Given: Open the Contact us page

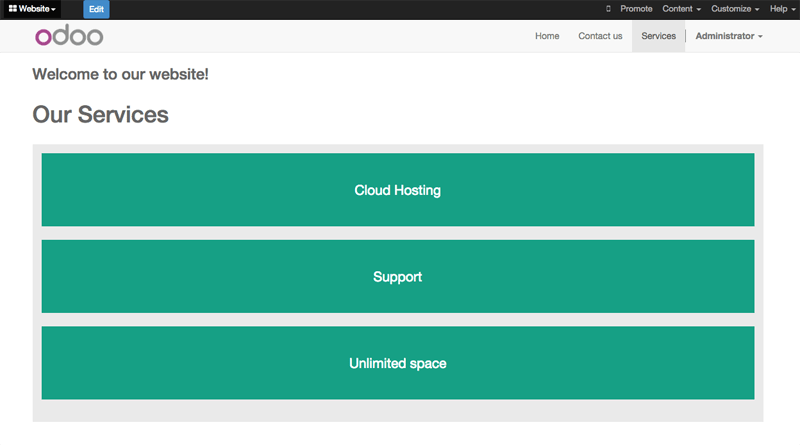Looking at the screenshot, I should (600, 36).
